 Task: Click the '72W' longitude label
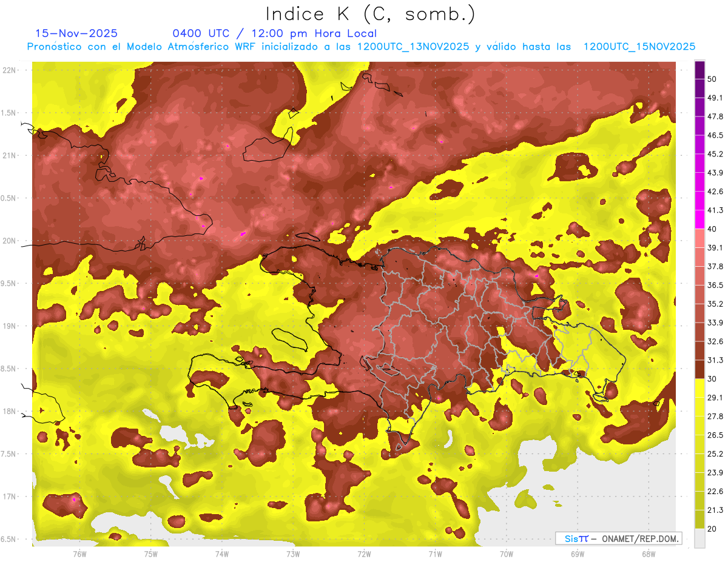[x=364, y=554]
